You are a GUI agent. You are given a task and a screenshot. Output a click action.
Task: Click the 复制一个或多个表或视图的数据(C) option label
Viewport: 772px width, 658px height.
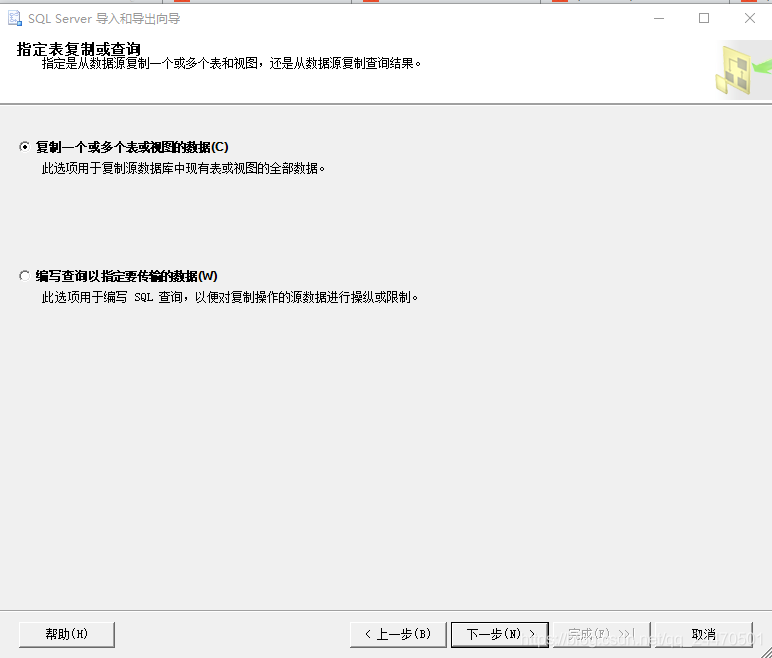point(132,147)
